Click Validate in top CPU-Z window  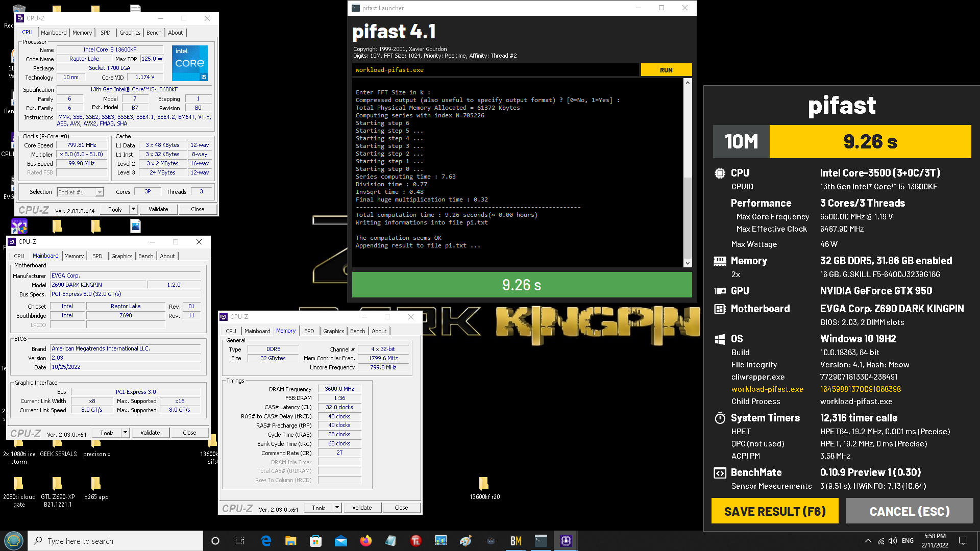pos(158,209)
